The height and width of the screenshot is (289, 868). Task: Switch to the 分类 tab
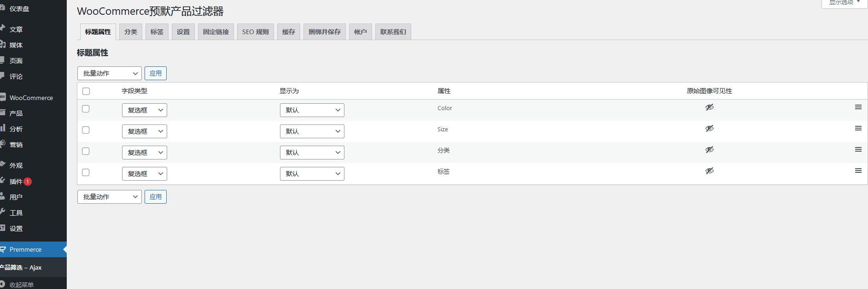(131, 32)
